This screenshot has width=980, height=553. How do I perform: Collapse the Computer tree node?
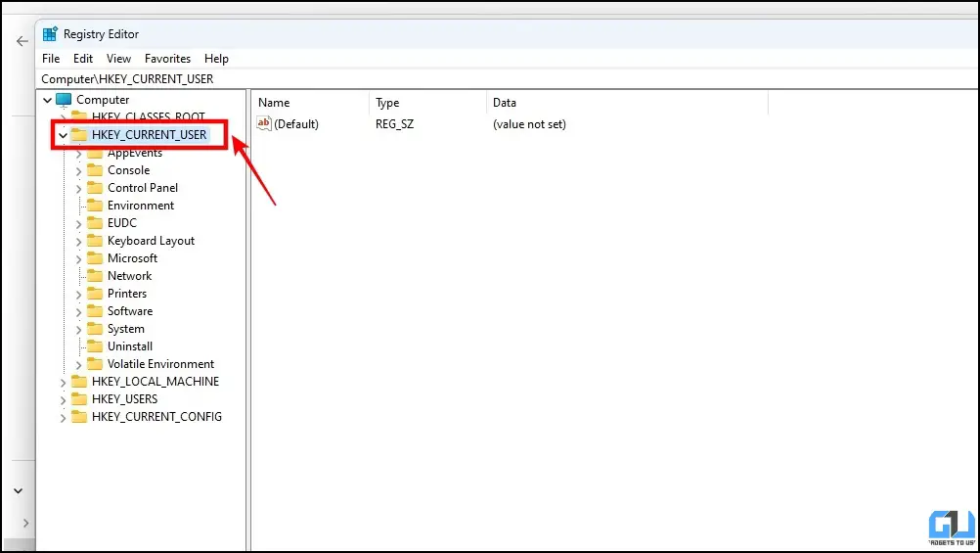pyautogui.click(x=48, y=100)
